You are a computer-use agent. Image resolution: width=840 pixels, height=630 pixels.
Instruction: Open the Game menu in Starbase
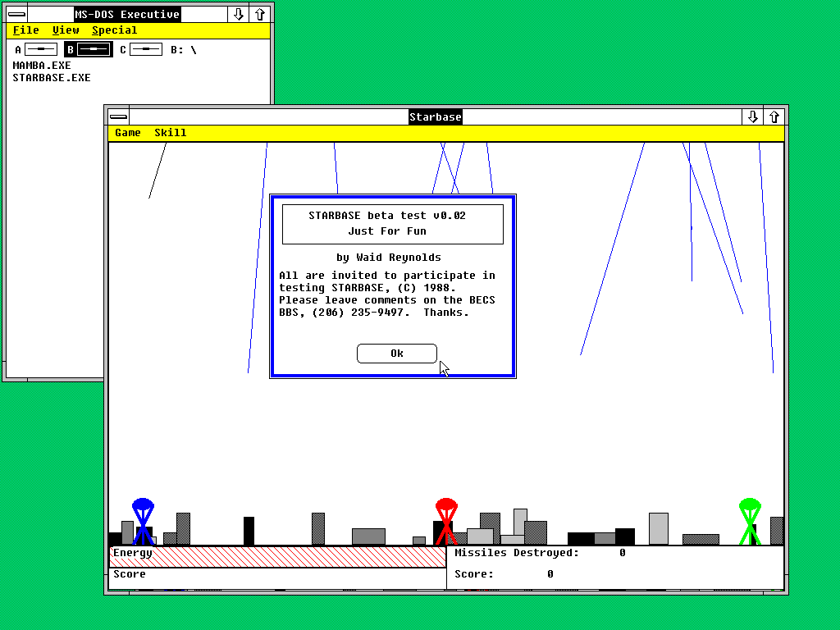coord(127,133)
